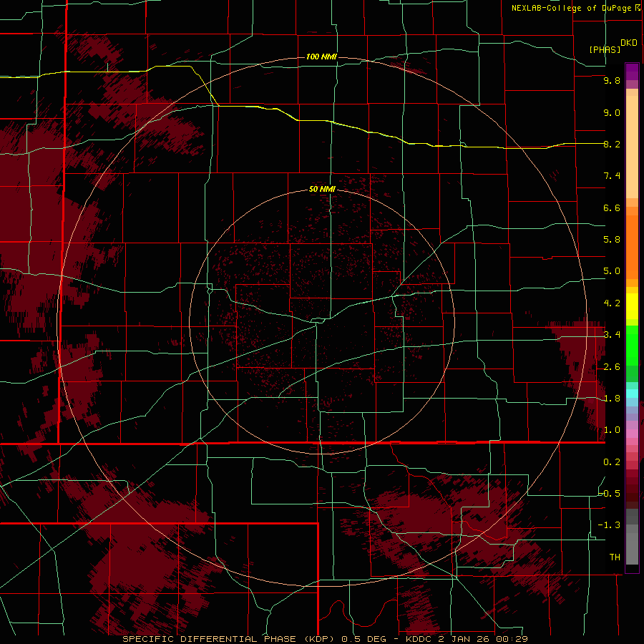Click the 1.0 legend value
Viewport: 644px width, 644px height.
612,430
